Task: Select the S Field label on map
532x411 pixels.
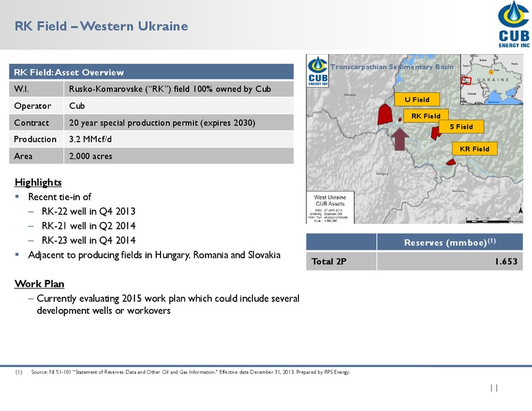Action: click(461, 127)
